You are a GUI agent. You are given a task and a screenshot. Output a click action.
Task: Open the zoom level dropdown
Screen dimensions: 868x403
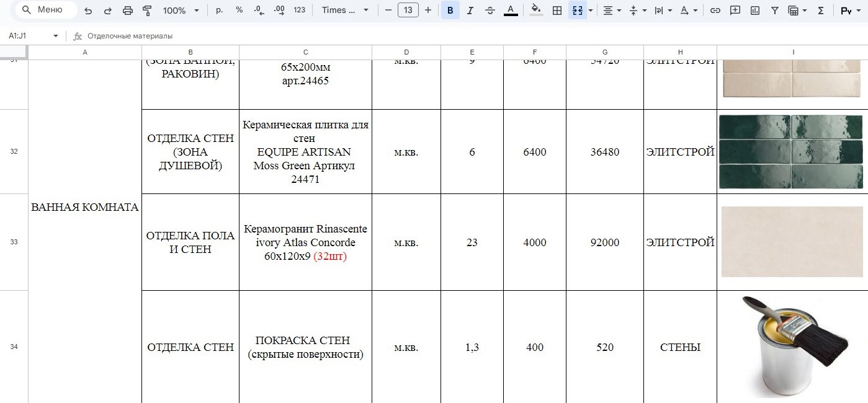tap(181, 10)
